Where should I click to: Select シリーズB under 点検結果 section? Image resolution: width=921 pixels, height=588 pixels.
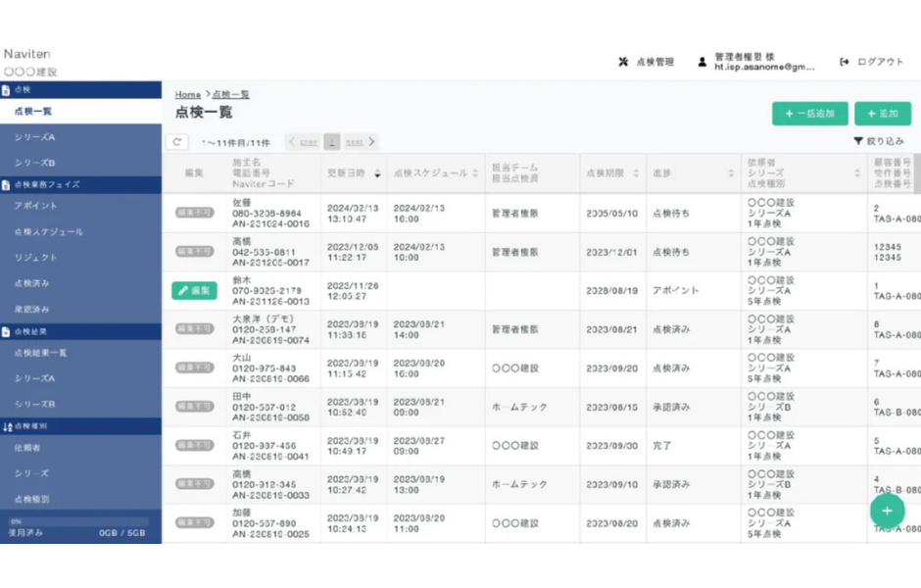80,404
